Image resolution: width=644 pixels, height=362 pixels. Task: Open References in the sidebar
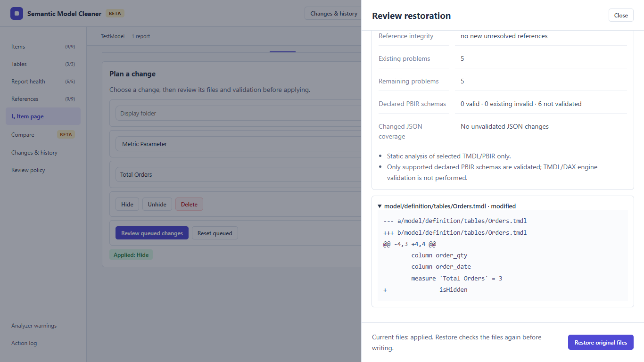[x=43, y=99]
